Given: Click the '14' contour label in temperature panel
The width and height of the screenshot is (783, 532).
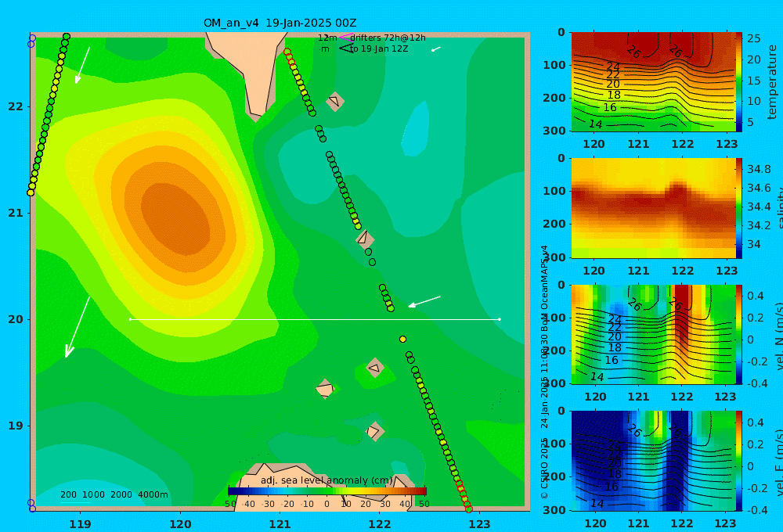Looking at the screenshot, I should click(596, 124).
